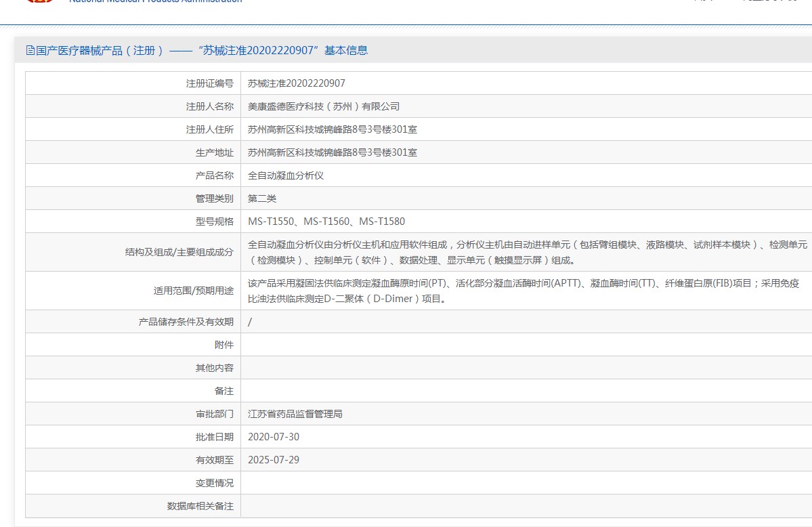Click model specs MS-T1550、MS-T1560、MS-T1580
812x527 pixels.
click(x=326, y=222)
